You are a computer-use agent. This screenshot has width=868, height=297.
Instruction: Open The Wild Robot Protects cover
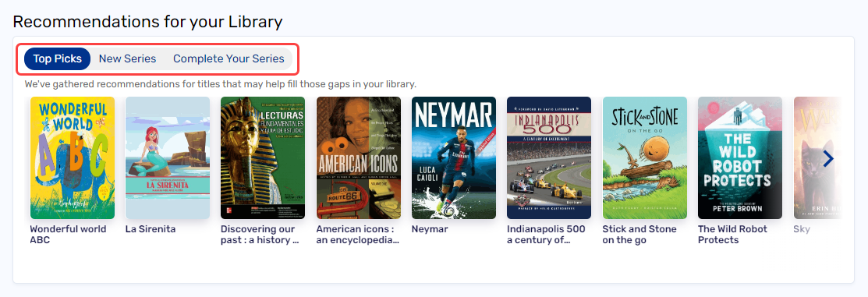tap(740, 158)
